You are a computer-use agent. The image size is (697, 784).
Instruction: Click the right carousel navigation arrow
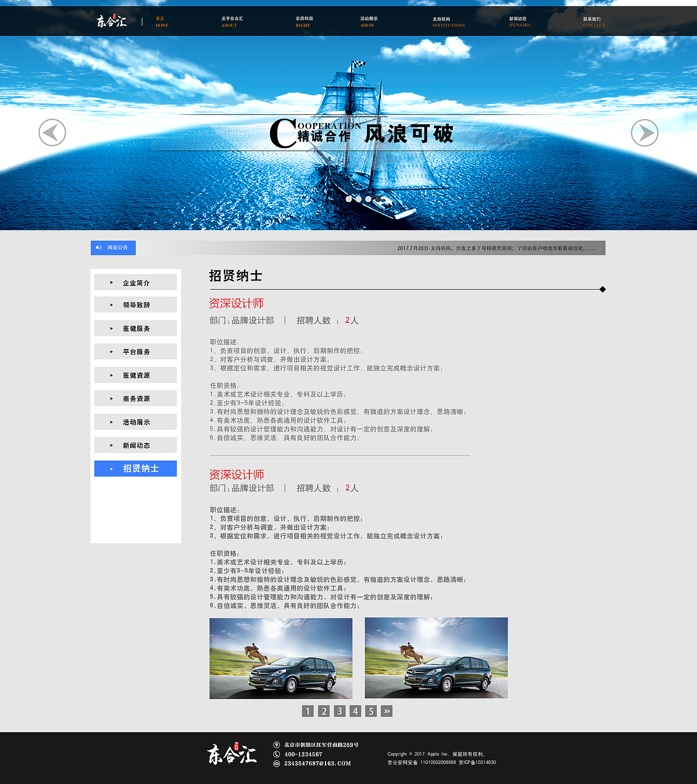tap(645, 133)
